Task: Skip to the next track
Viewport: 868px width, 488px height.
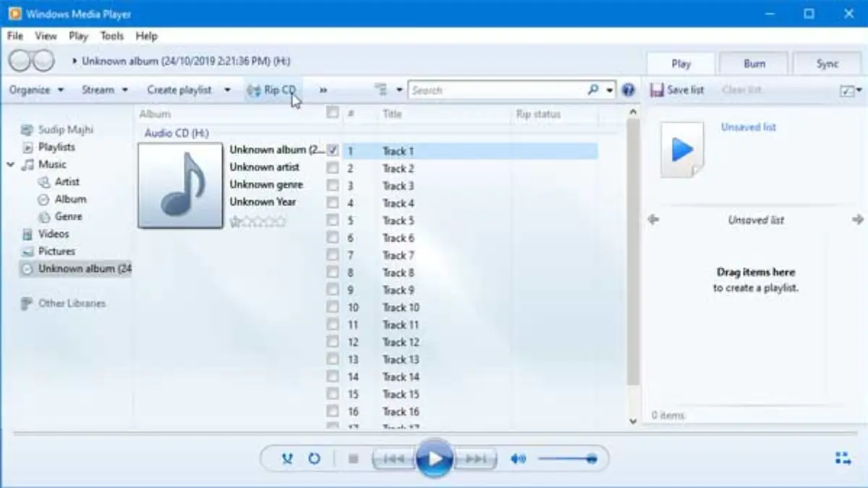Action: click(475, 458)
